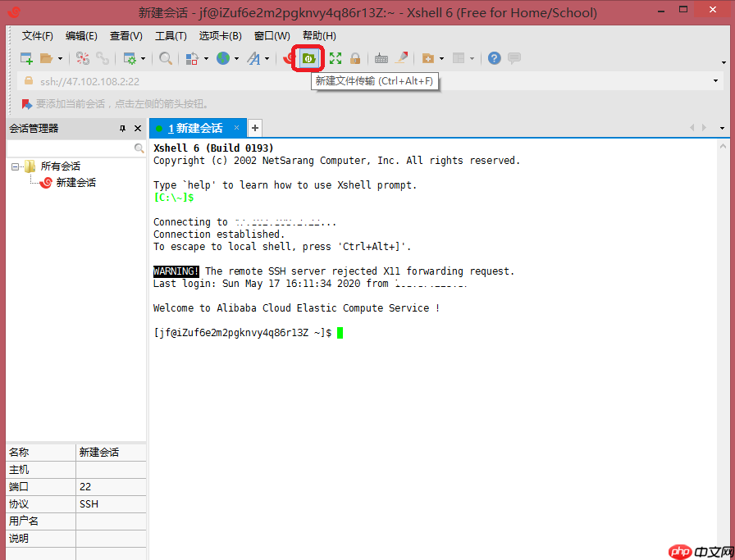Image resolution: width=735 pixels, height=560 pixels.
Task: Click the keyboard Key Mapping icon
Action: [x=381, y=58]
